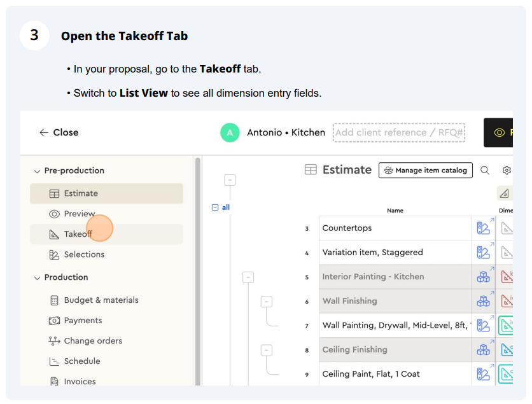Click the Manage item catalog button
The height and width of the screenshot is (404, 532).
point(426,171)
